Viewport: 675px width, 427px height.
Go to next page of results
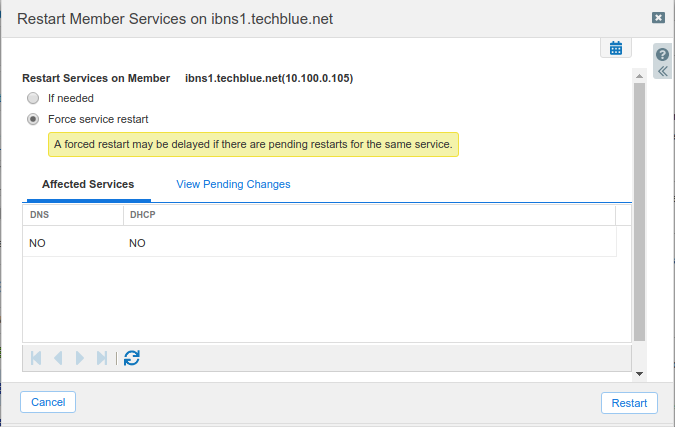point(80,358)
